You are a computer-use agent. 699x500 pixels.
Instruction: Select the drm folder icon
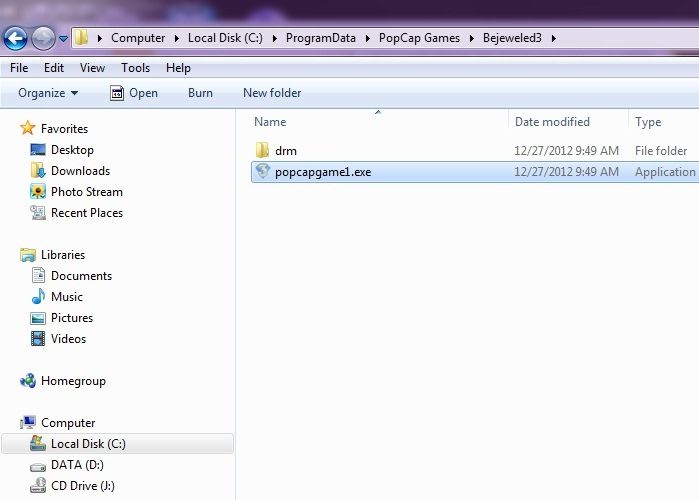click(x=262, y=150)
